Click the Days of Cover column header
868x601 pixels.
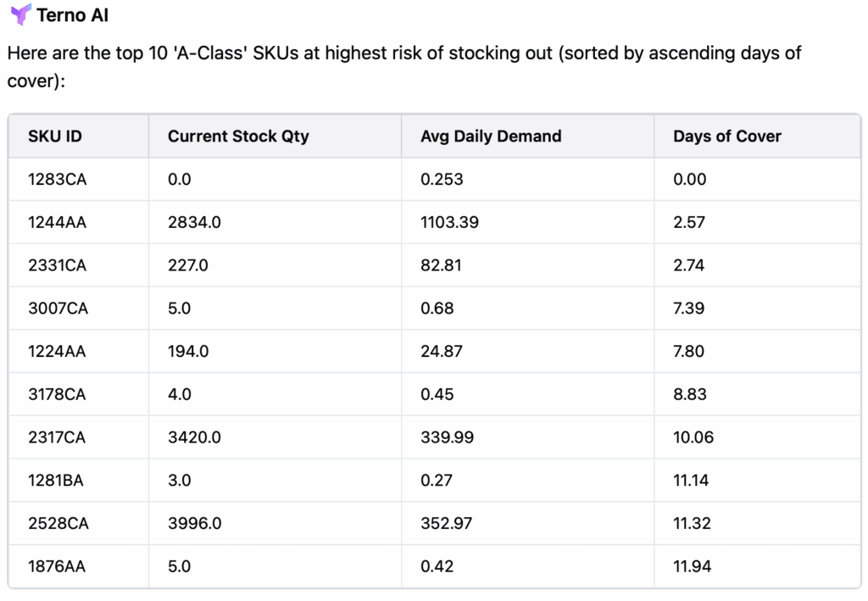727,136
